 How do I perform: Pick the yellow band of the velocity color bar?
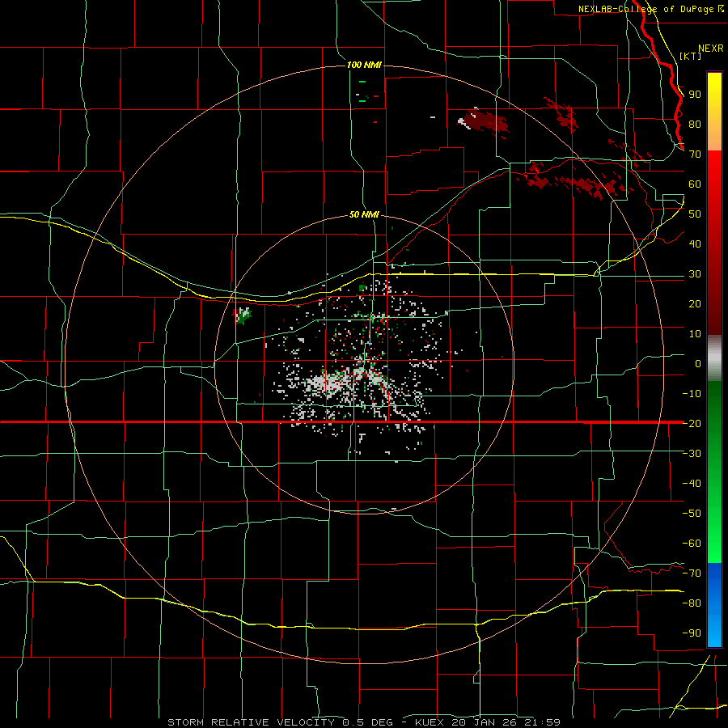coord(714,112)
